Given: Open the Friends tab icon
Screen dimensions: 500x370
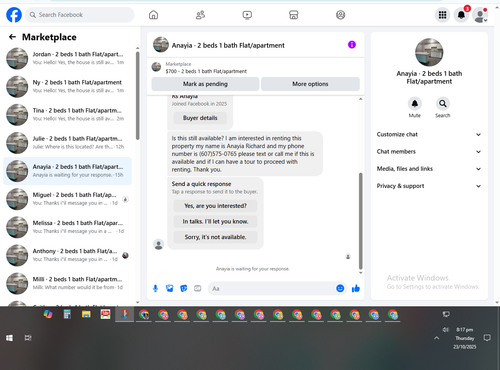Looking at the screenshot, I should [200, 15].
